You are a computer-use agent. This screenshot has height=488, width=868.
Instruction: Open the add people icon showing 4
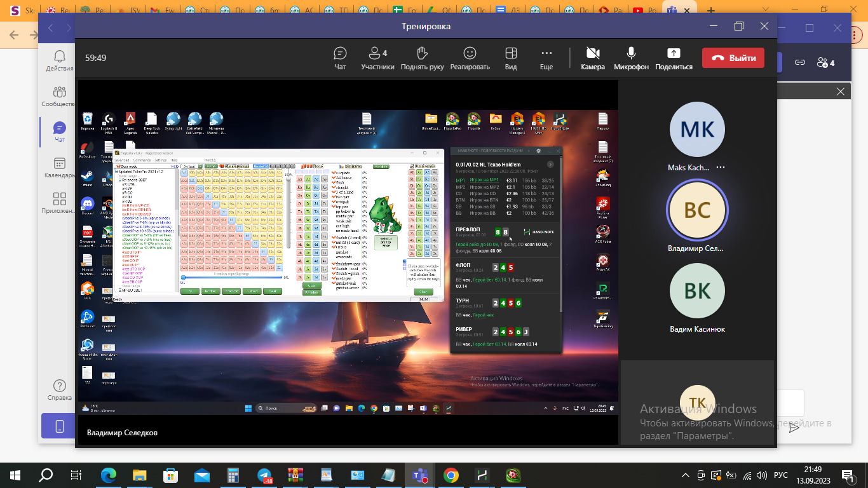[825, 62]
